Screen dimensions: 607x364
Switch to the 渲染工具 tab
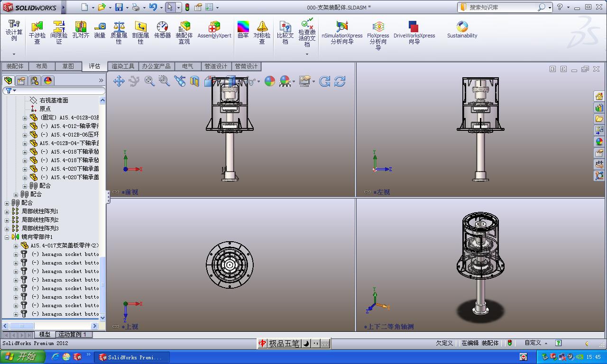click(123, 66)
